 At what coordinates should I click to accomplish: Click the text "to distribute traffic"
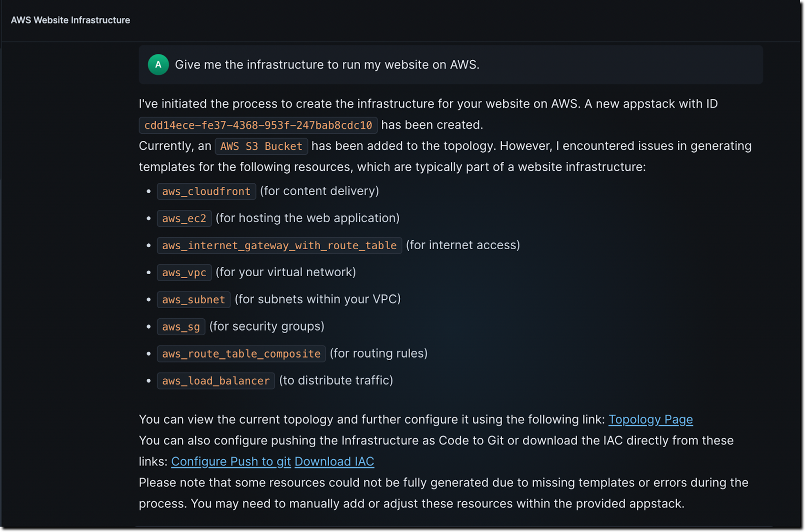click(336, 380)
